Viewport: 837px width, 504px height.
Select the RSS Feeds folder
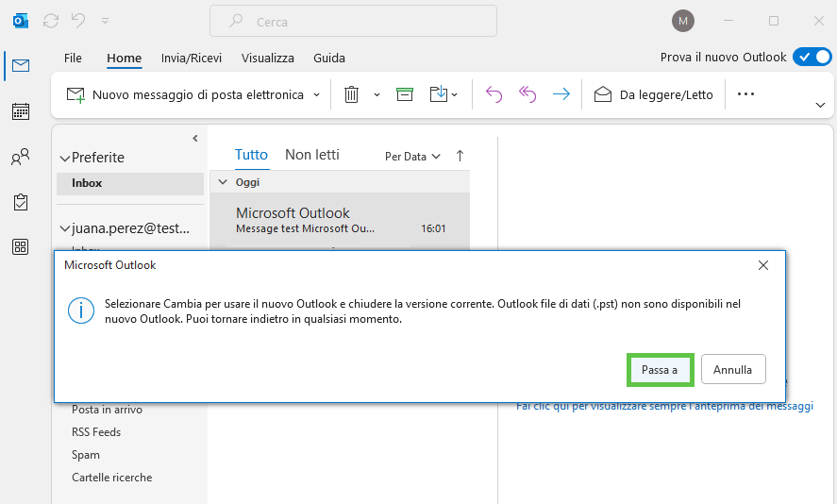click(96, 432)
